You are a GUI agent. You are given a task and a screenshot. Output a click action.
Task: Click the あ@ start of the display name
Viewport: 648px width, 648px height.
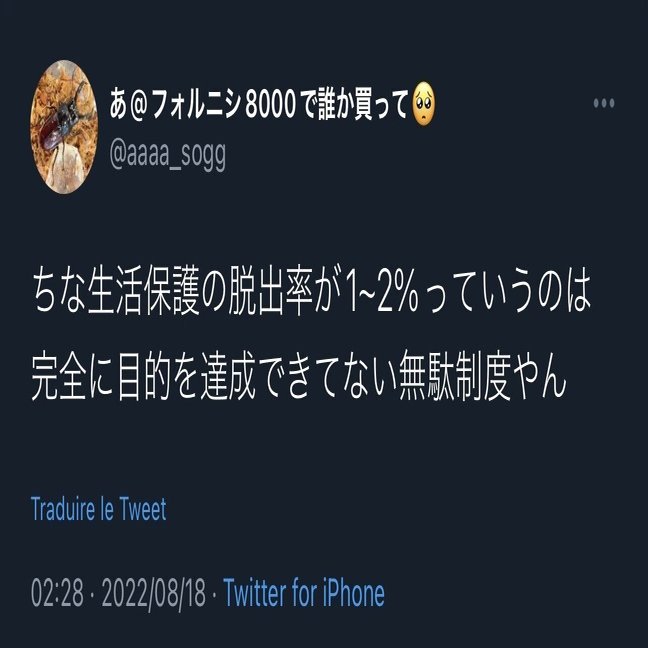pyautogui.click(x=130, y=105)
